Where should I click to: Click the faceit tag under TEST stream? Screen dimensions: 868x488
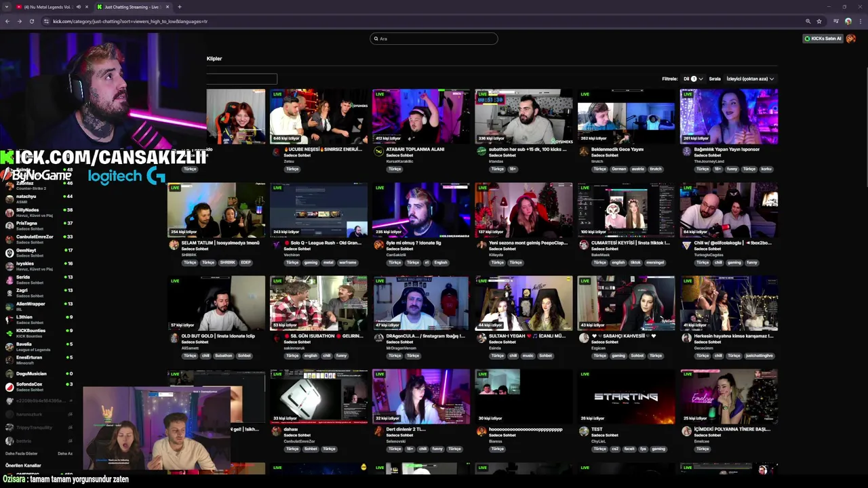click(x=630, y=449)
